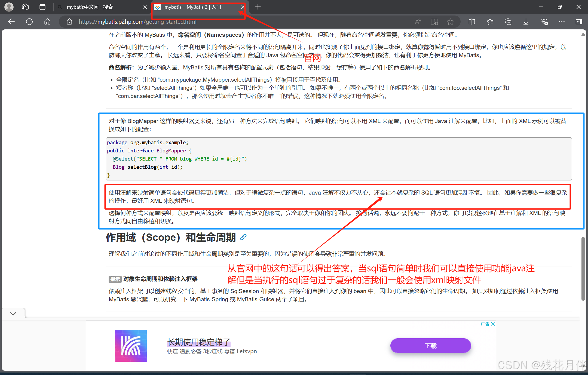
Task: Open Browser essentials
Action: tap(544, 21)
